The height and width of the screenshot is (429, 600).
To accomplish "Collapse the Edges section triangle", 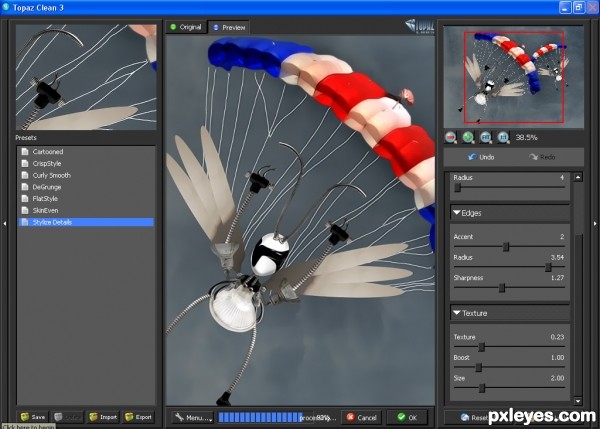I will [x=457, y=212].
